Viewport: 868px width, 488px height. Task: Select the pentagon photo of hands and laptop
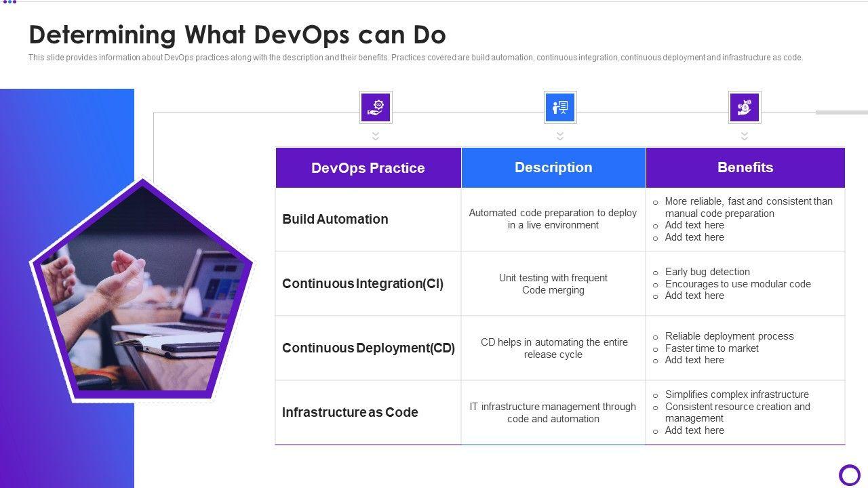(x=141, y=290)
